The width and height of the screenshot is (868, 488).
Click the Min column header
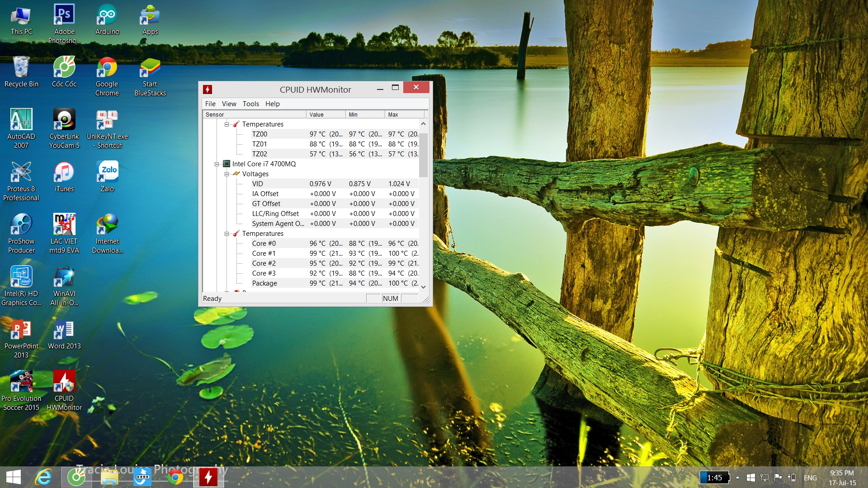click(365, 114)
